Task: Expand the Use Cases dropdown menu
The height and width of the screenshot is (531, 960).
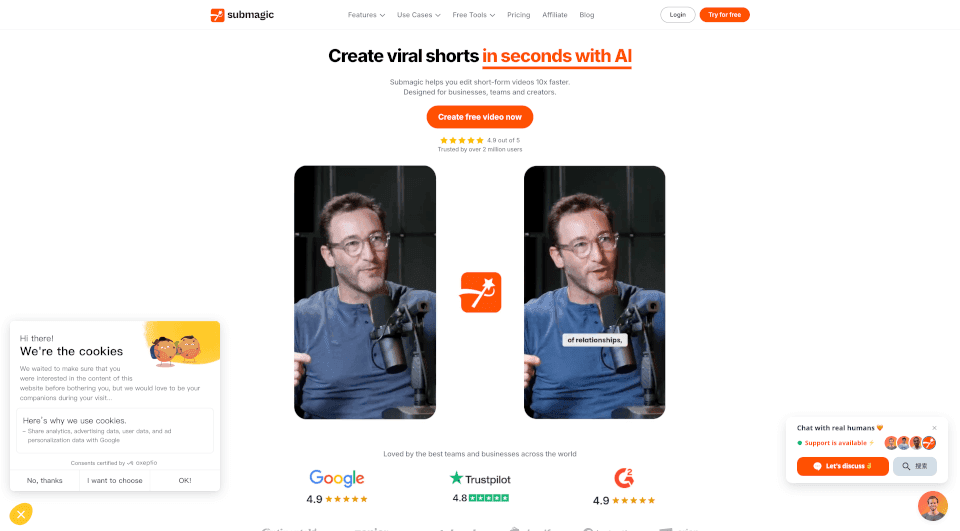Action: pyautogui.click(x=419, y=15)
